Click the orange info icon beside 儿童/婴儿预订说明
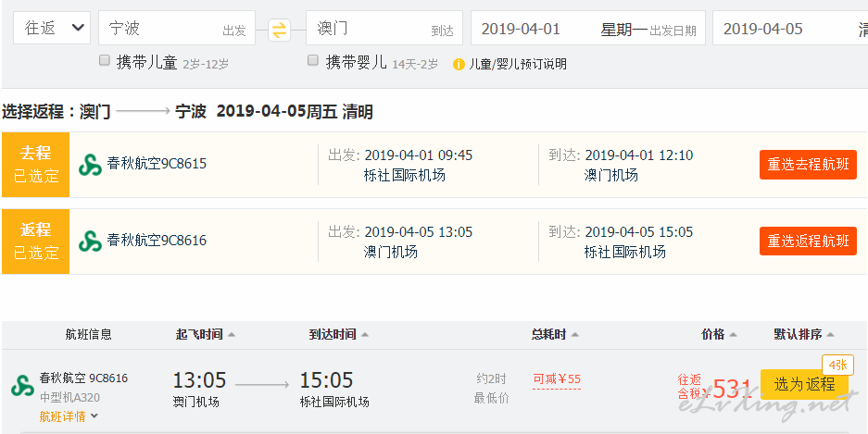This screenshot has width=868, height=434. click(459, 64)
